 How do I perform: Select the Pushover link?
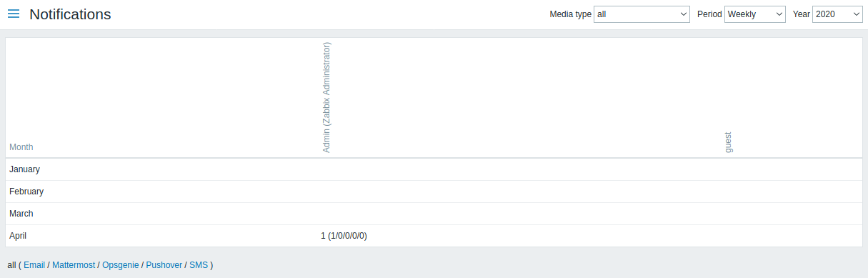click(164, 265)
